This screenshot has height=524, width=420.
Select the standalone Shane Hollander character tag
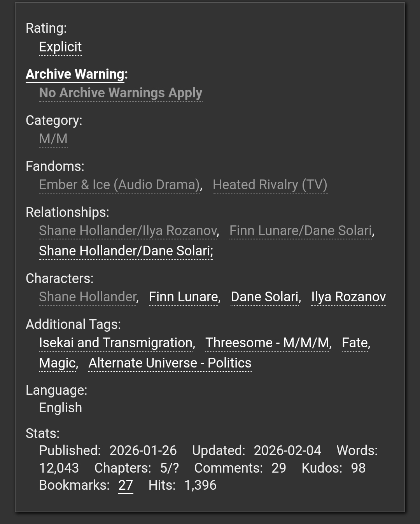[x=87, y=297]
